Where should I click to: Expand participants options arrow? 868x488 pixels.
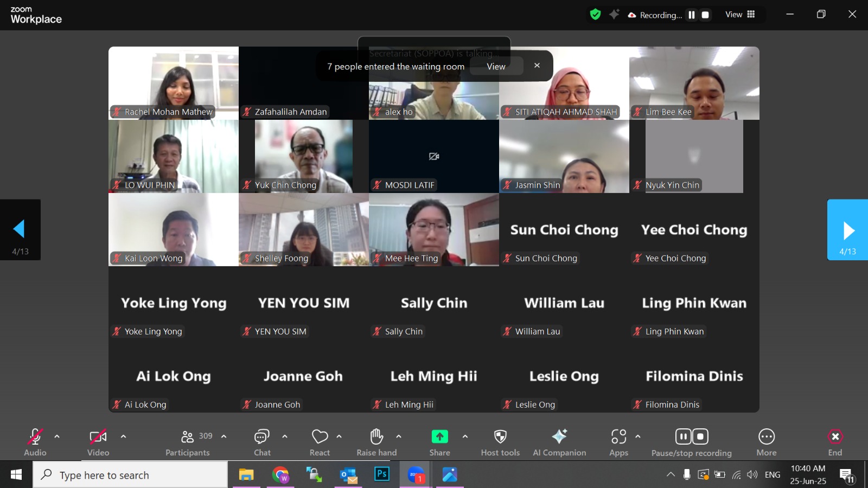224,436
